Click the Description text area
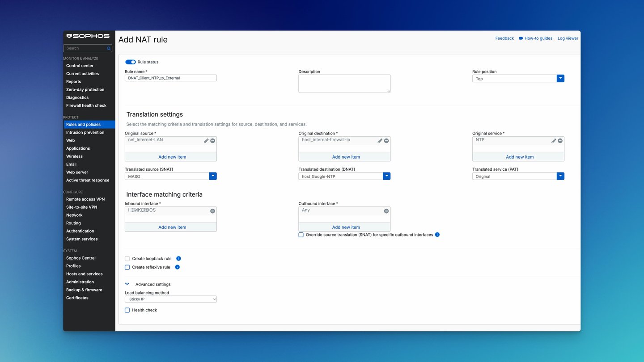The image size is (644, 362). pyautogui.click(x=344, y=84)
